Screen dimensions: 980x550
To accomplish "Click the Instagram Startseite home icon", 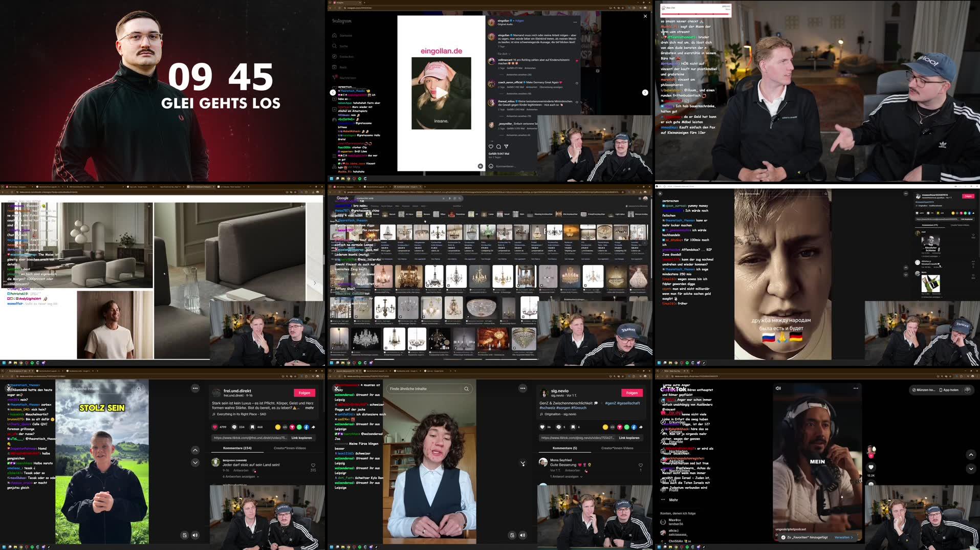I will click(x=334, y=36).
